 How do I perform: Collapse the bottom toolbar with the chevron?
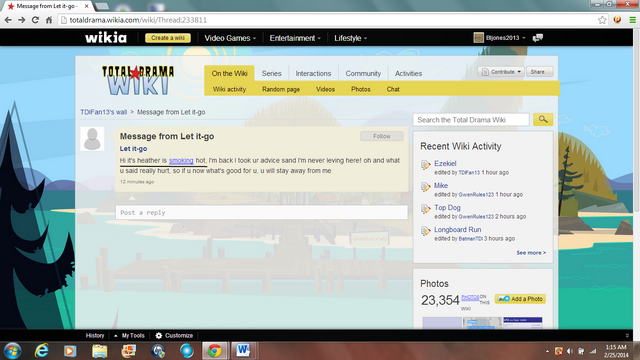pos(627,336)
